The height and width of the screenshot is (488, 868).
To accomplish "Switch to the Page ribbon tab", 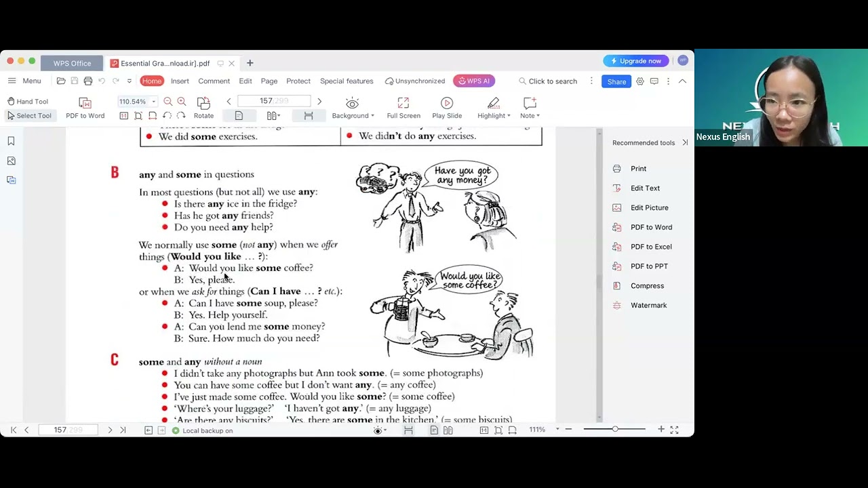I will pos(269,81).
